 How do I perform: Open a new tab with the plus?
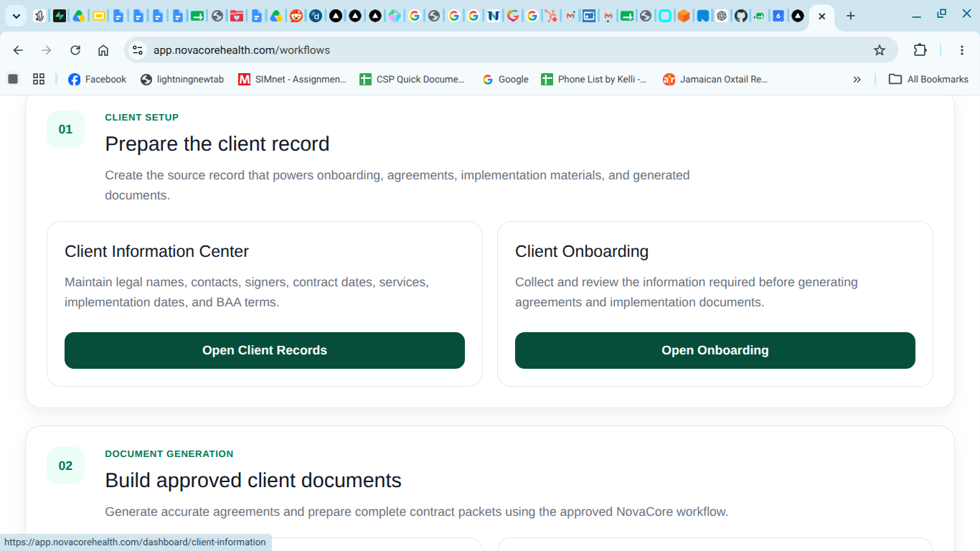pyautogui.click(x=851, y=16)
